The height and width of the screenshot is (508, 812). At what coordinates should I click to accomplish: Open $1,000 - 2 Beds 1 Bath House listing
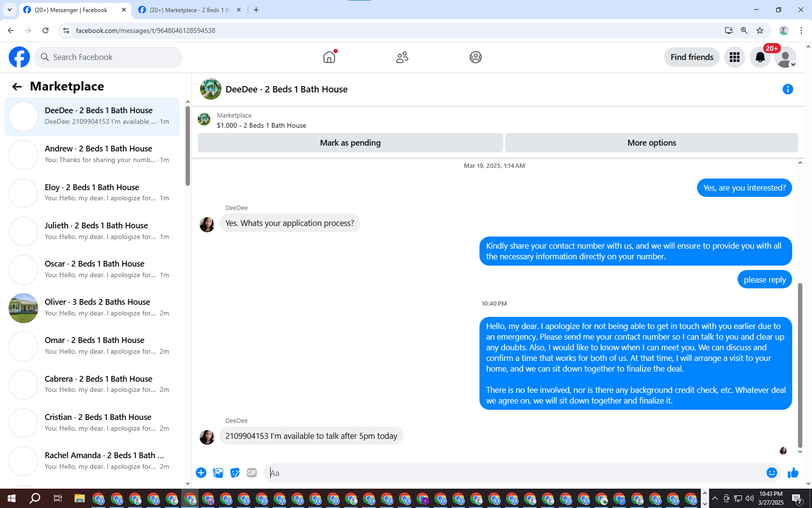pos(261,125)
